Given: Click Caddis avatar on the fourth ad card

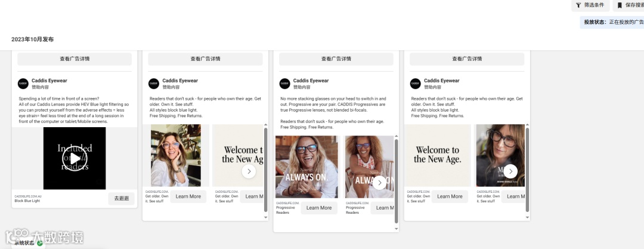Looking at the screenshot, I should (415, 84).
